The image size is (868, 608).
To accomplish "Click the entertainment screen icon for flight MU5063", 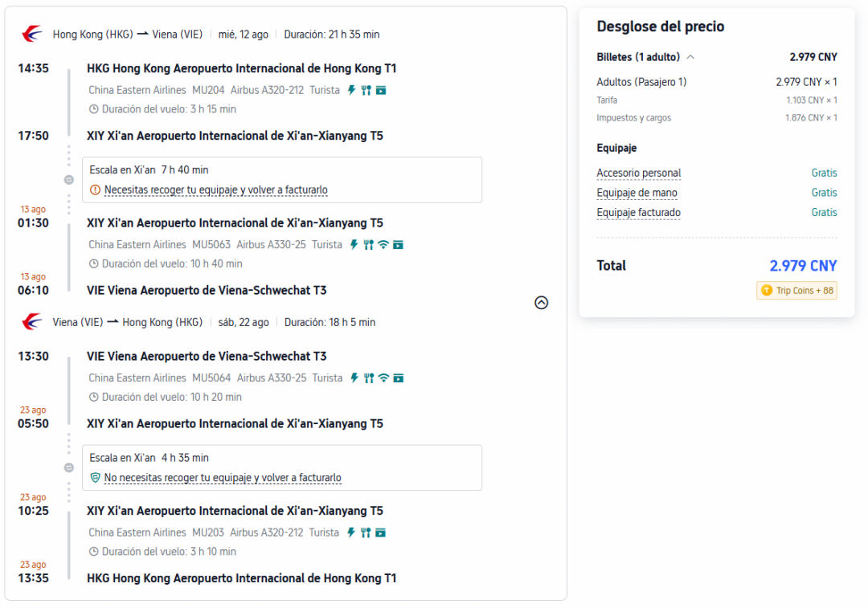I will (x=398, y=244).
